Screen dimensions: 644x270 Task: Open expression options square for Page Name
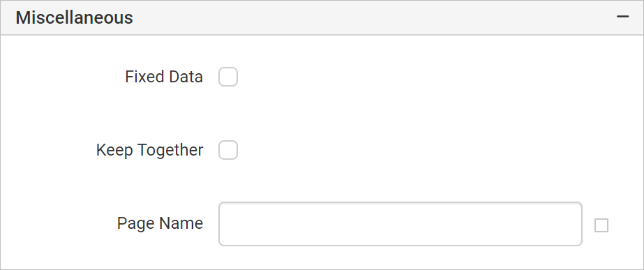tap(601, 225)
